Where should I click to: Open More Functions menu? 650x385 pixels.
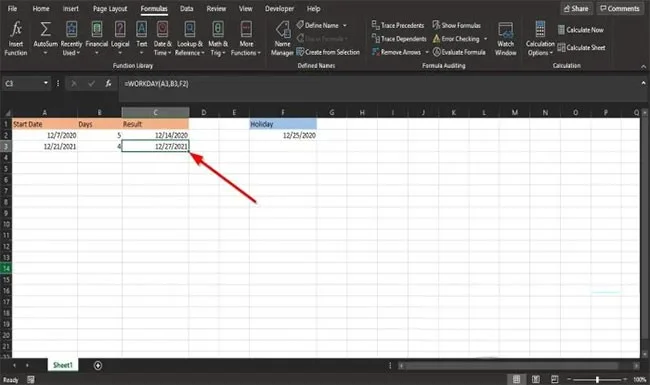(x=246, y=39)
